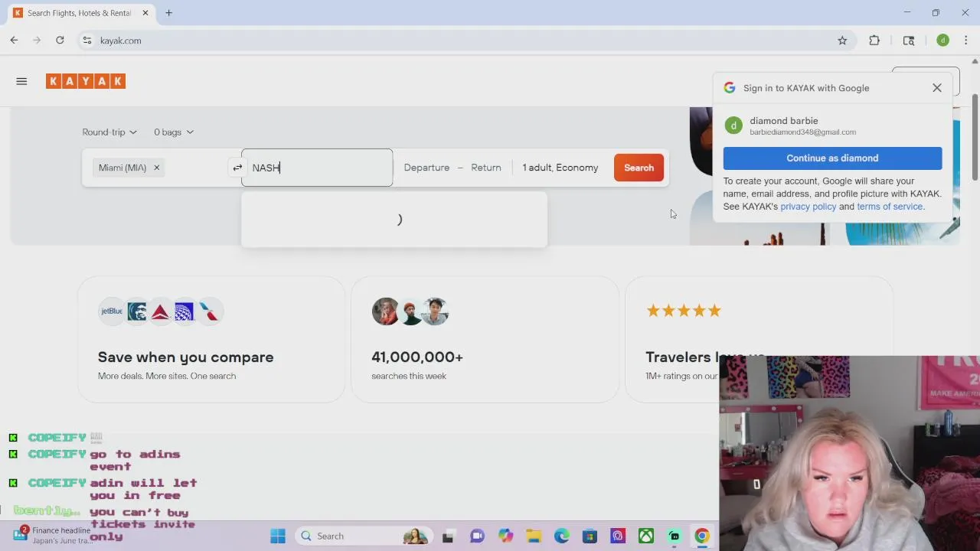Open the terms of service link
Image resolution: width=980 pixels, height=551 pixels.
pos(890,207)
